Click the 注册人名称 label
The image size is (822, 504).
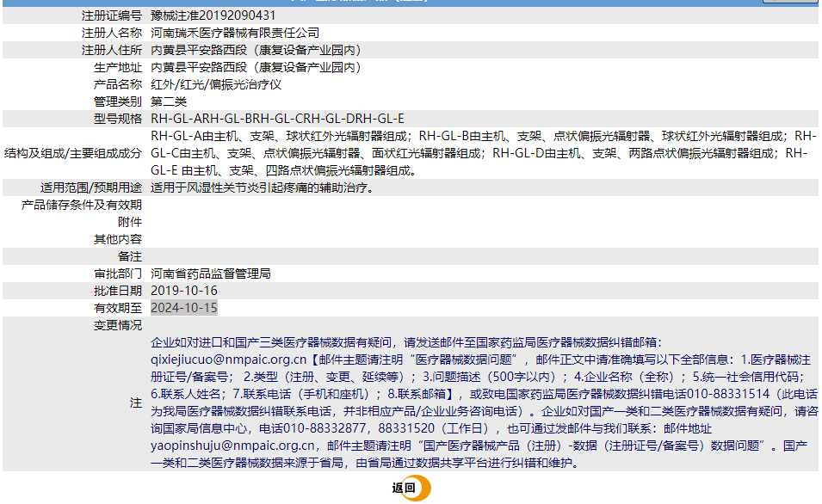tap(112, 33)
